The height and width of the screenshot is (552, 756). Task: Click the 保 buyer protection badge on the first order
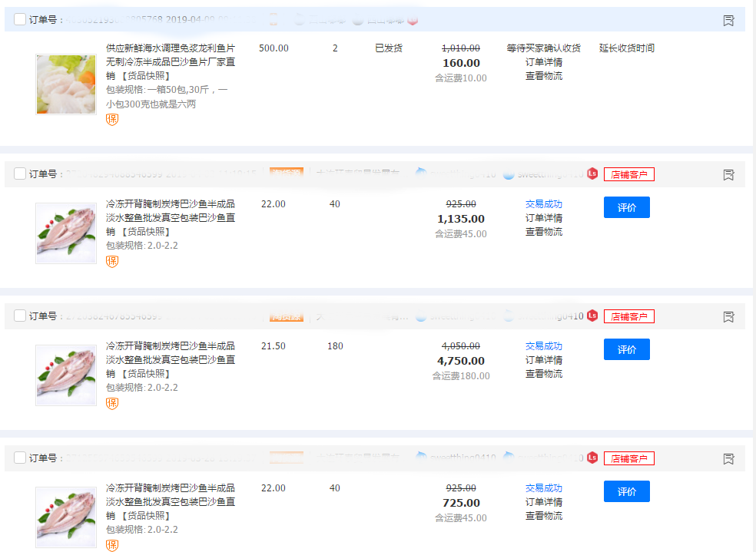(x=111, y=120)
